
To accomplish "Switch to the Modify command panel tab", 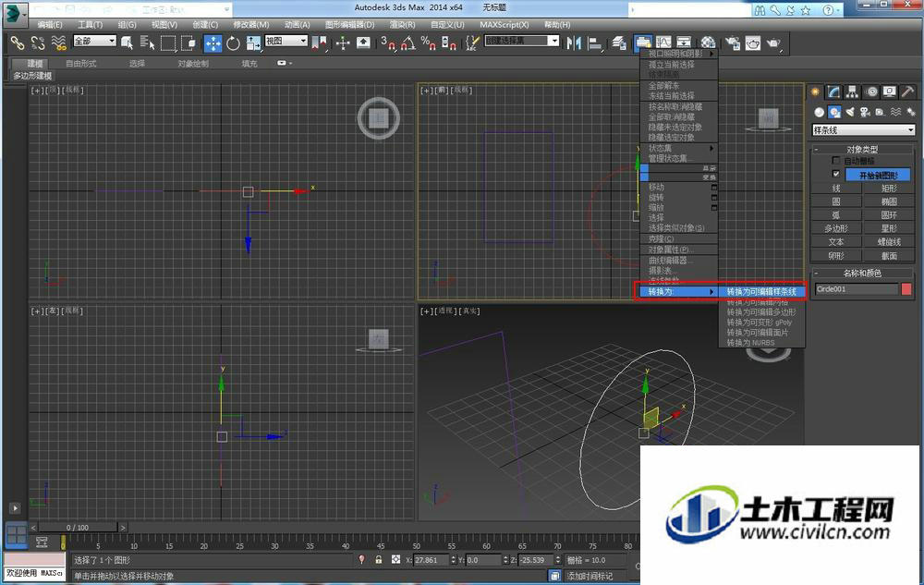I will point(833,91).
